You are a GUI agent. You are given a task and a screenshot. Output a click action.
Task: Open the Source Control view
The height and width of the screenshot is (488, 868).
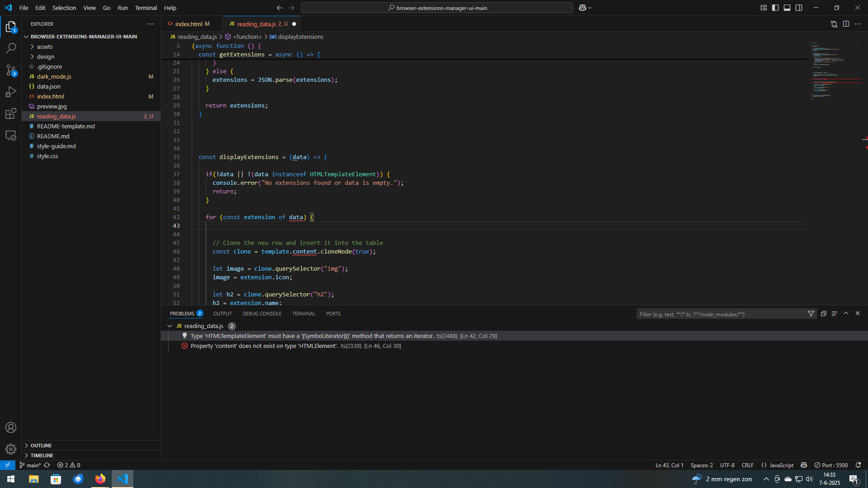pos(11,70)
